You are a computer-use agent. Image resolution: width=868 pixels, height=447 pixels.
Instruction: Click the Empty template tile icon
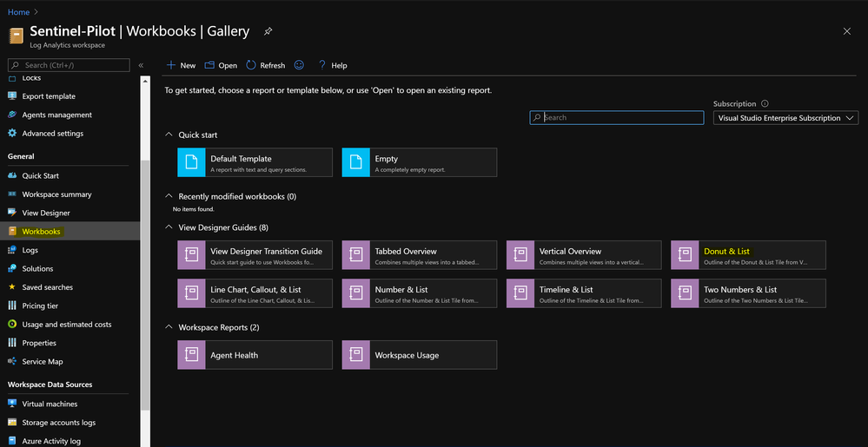click(355, 162)
